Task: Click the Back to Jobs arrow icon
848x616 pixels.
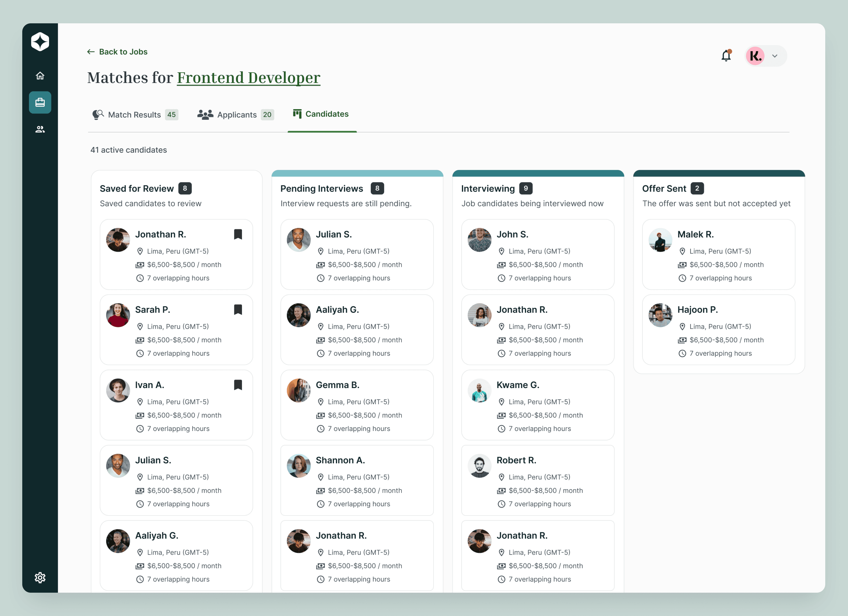Action: pos(91,52)
